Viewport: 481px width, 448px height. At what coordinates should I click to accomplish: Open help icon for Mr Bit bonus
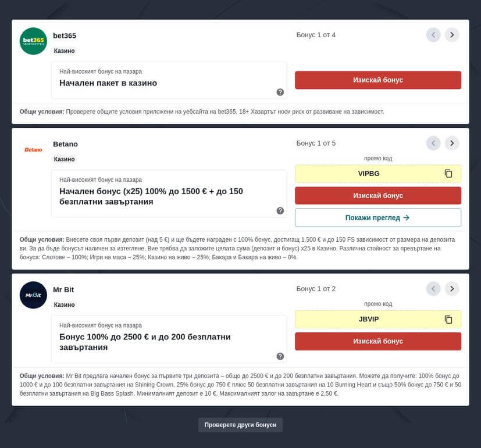click(x=280, y=356)
